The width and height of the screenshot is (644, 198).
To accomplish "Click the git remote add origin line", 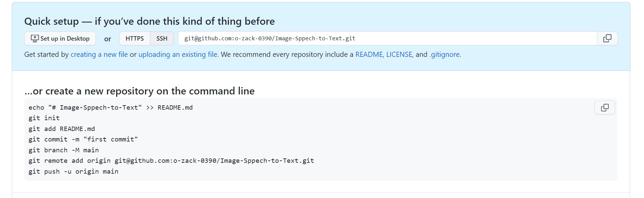I will [171, 161].
